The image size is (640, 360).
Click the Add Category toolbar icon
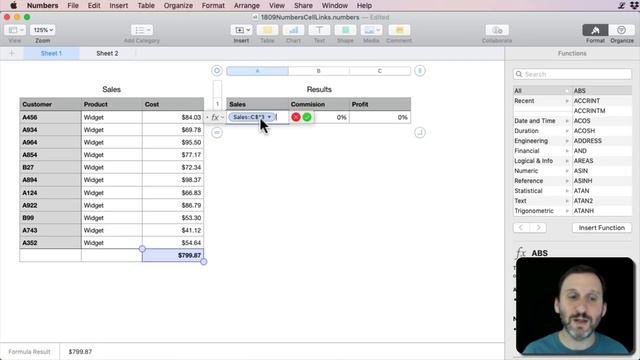[142, 30]
